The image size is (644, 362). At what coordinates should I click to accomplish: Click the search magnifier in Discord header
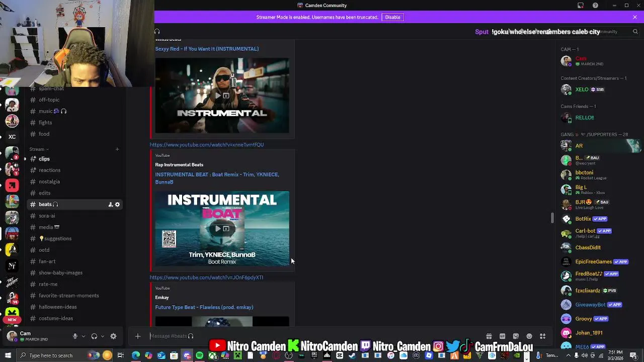click(x=635, y=32)
